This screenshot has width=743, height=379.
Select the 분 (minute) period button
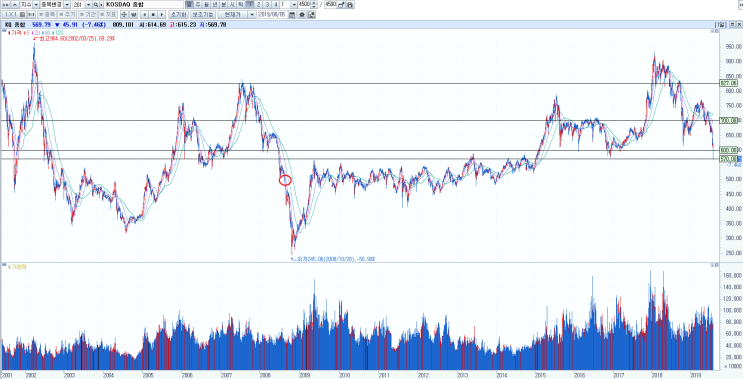tap(223, 4)
